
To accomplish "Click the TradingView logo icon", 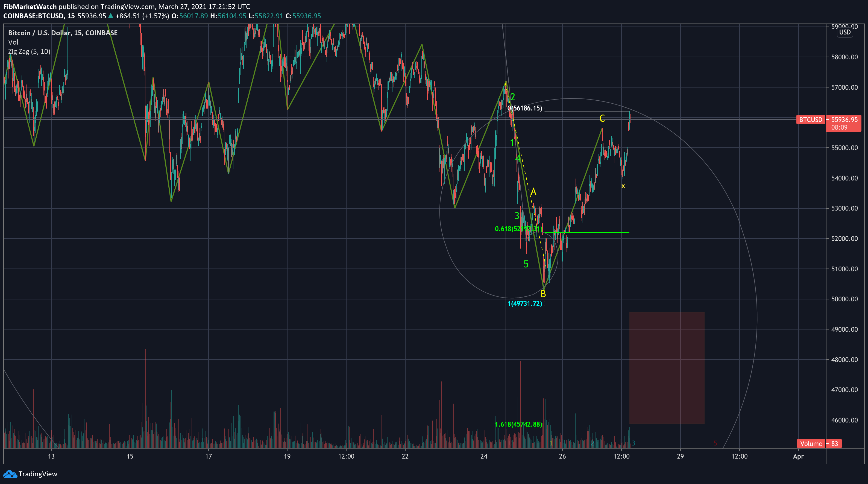I will point(10,474).
